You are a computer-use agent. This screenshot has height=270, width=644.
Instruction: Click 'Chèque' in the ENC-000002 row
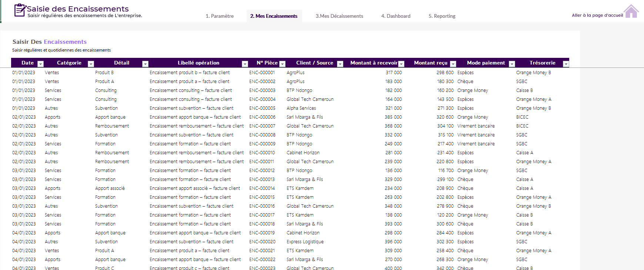pos(465,82)
